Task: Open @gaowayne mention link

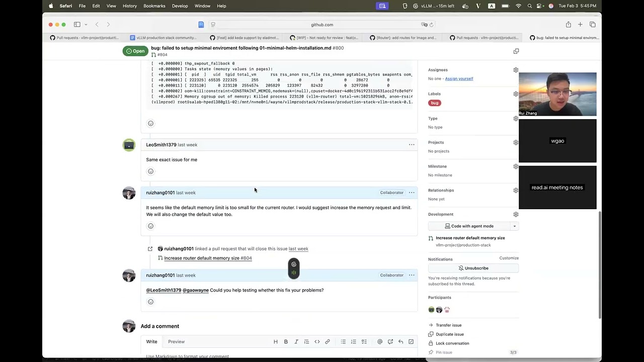Action: pyautogui.click(x=195, y=290)
